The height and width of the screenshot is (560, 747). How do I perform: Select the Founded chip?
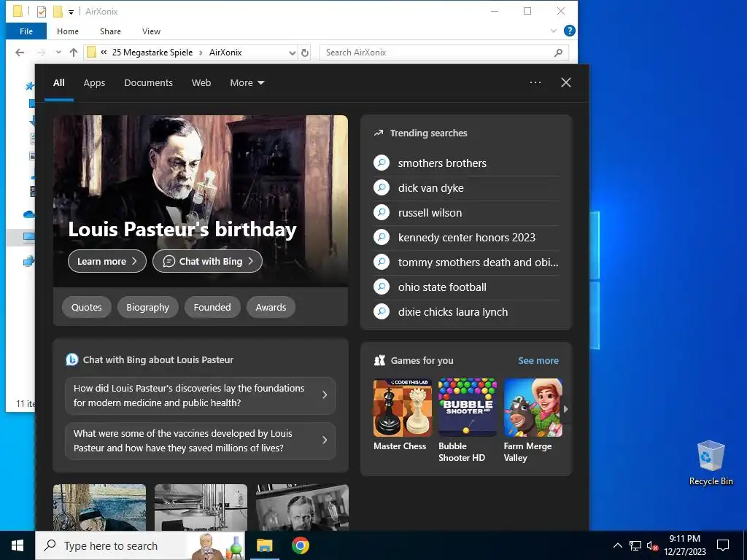click(212, 307)
